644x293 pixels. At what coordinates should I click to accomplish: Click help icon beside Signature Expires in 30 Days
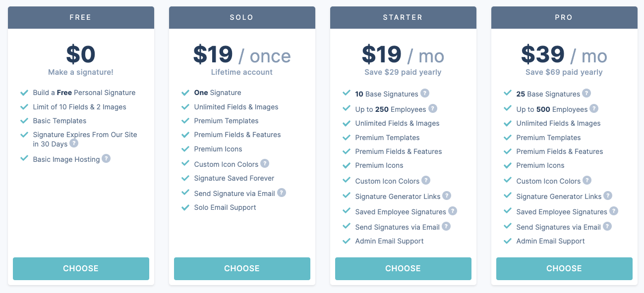click(74, 144)
